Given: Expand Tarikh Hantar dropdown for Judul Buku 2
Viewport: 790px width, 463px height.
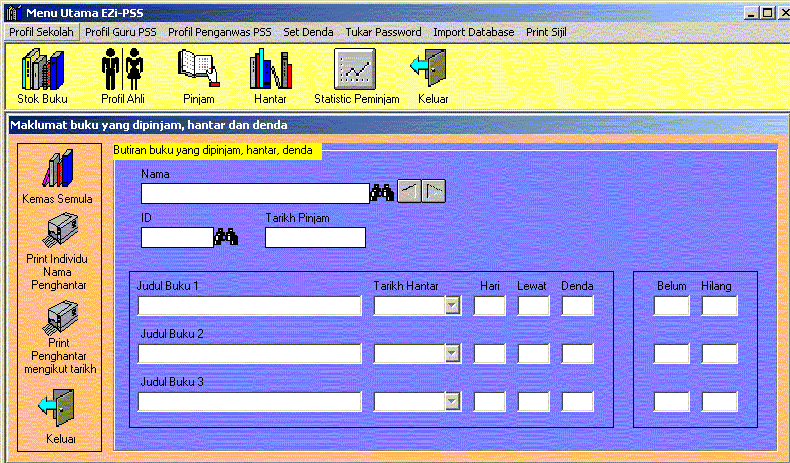Looking at the screenshot, I should pos(452,353).
